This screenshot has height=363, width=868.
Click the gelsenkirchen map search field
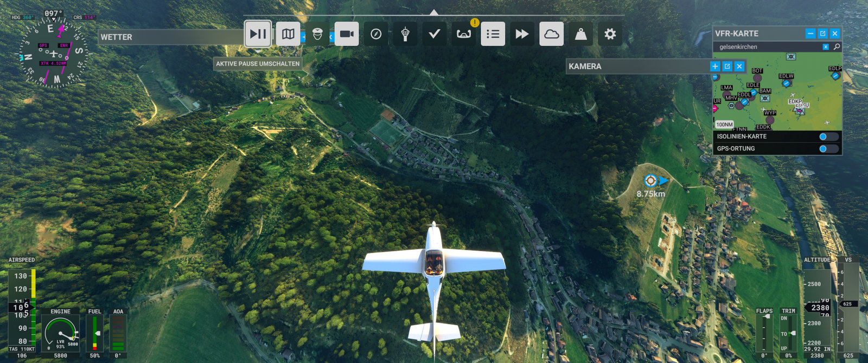coord(768,47)
